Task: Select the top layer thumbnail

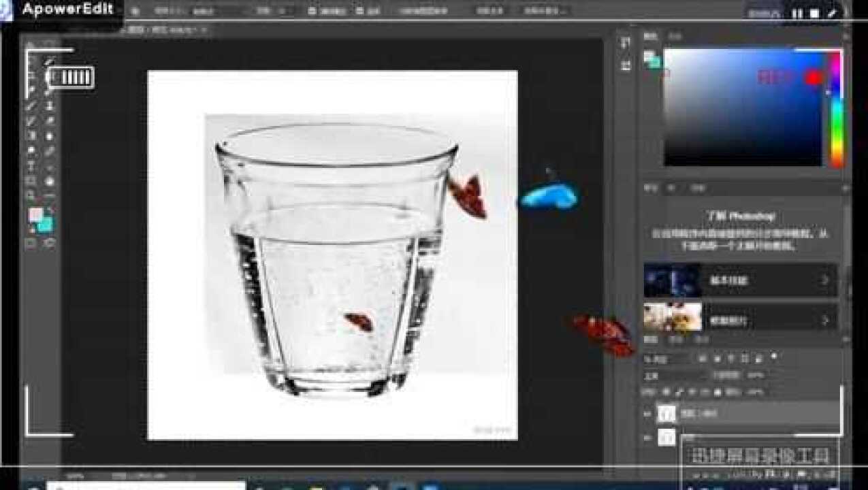Action: [667, 413]
